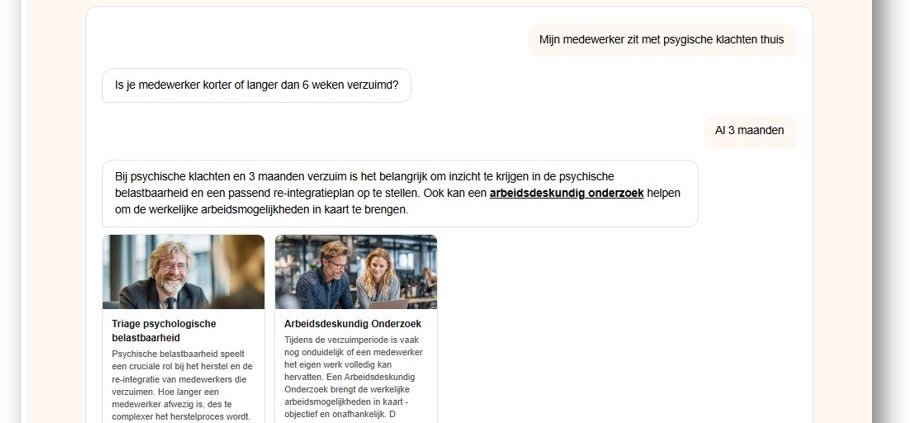Screen dimensions: 915x423
Task: Click the Triage psychologische belastbaarheid card title
Action: [x=164, y=331]
